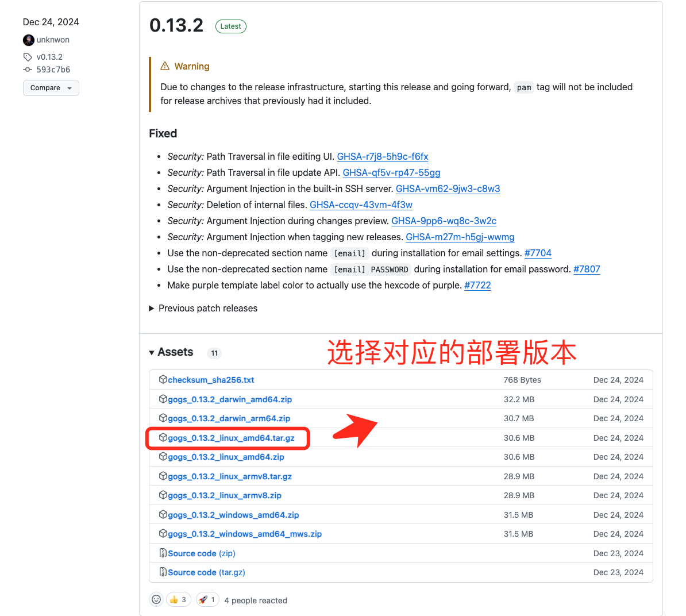Click package icon for darwin_arm64.zip
Viewport: 686px width, 616px height.
pos(163,418)
